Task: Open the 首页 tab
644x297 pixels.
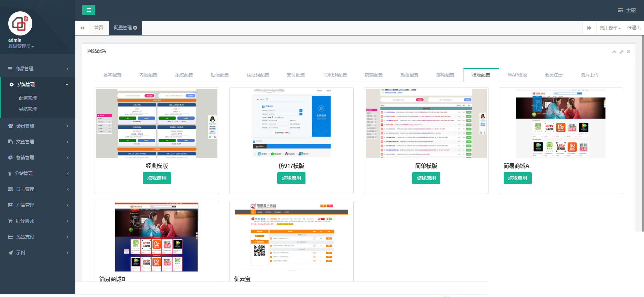Action: pos(99,28)
